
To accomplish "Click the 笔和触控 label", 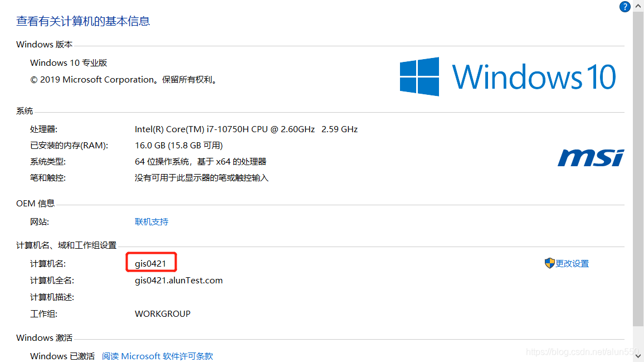I will coord(48,178).
